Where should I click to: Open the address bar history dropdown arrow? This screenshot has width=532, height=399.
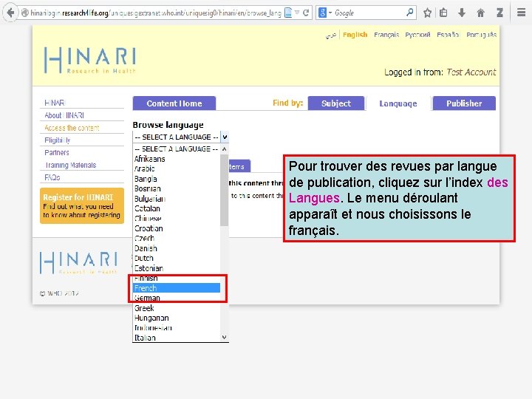click(297, 13)
